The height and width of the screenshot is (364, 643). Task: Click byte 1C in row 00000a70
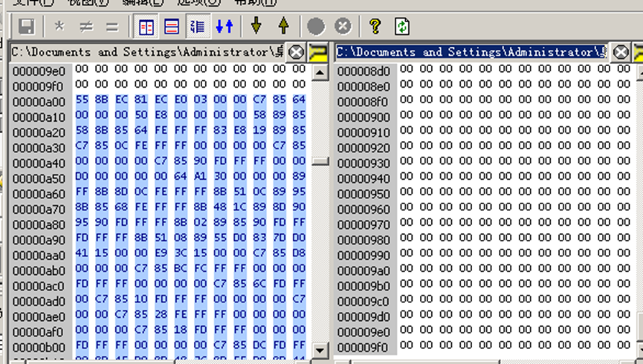click(240, 207)
